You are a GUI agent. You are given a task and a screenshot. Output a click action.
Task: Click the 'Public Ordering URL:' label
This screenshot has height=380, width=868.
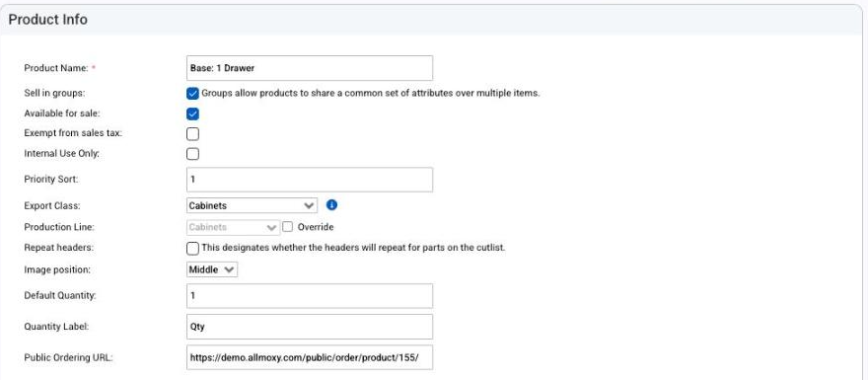coord(68,358)
